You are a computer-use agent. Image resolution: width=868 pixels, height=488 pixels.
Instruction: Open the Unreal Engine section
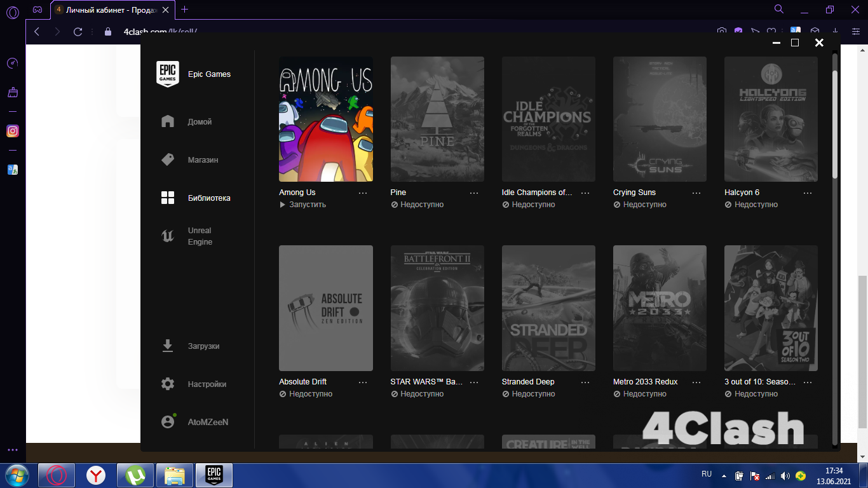[200, 236]
